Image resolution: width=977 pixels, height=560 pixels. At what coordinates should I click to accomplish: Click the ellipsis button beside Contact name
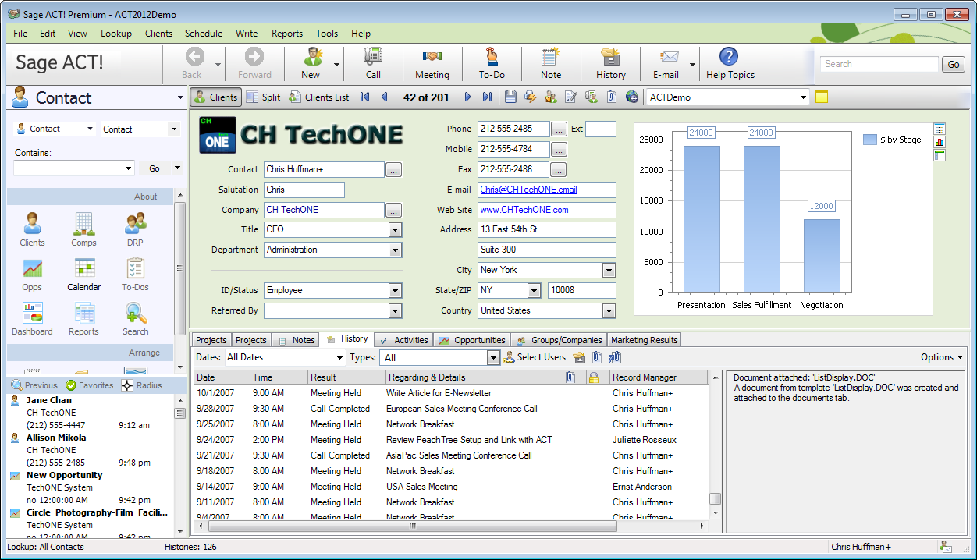click(x=394, y=170)
